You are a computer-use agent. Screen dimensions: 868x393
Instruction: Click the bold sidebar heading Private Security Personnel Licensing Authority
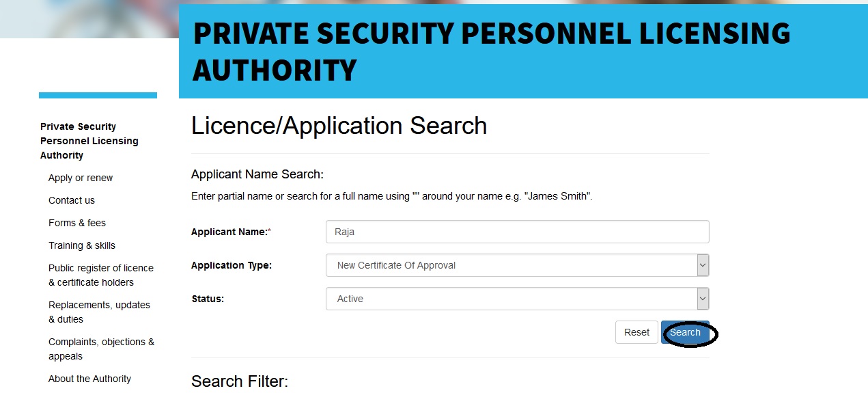point(89,141)
